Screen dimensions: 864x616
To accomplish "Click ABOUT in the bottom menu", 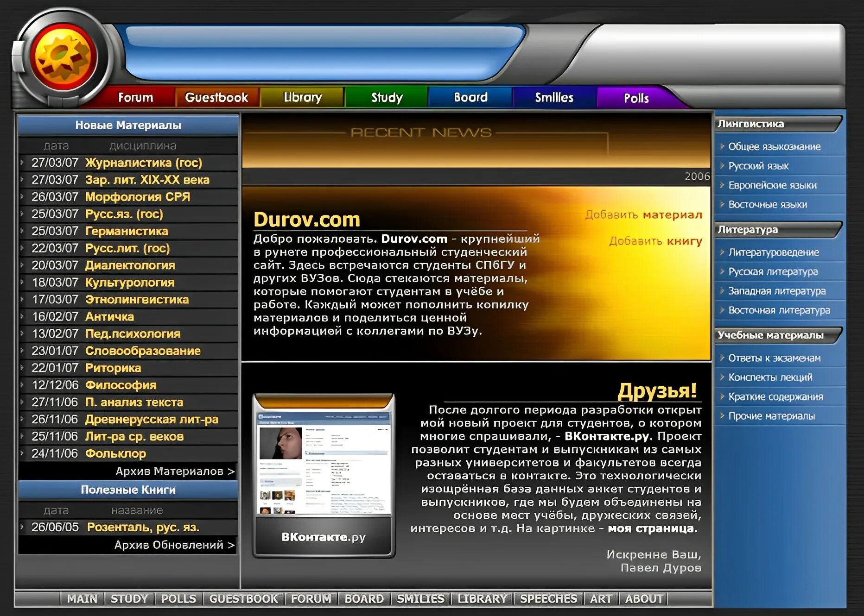I will pos(644,599).
